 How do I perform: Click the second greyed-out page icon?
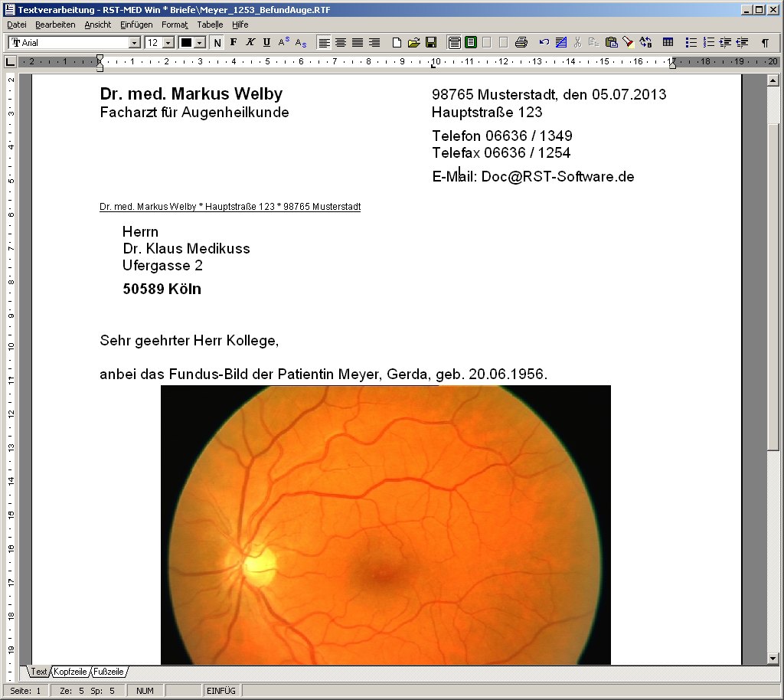(504, 42)
